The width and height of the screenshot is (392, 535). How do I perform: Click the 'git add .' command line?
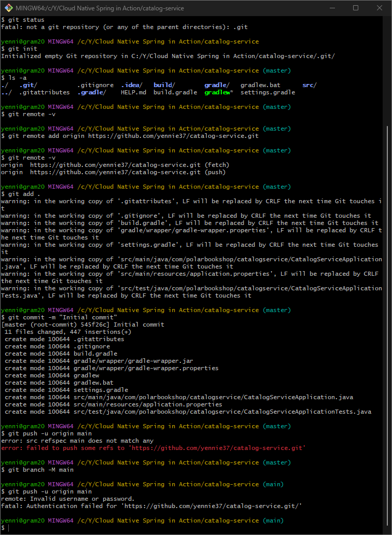click(x=20, y=194)
